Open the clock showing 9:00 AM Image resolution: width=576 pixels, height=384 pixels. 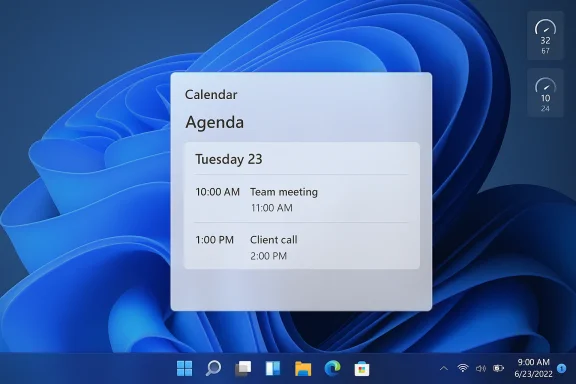pos(533,362)
